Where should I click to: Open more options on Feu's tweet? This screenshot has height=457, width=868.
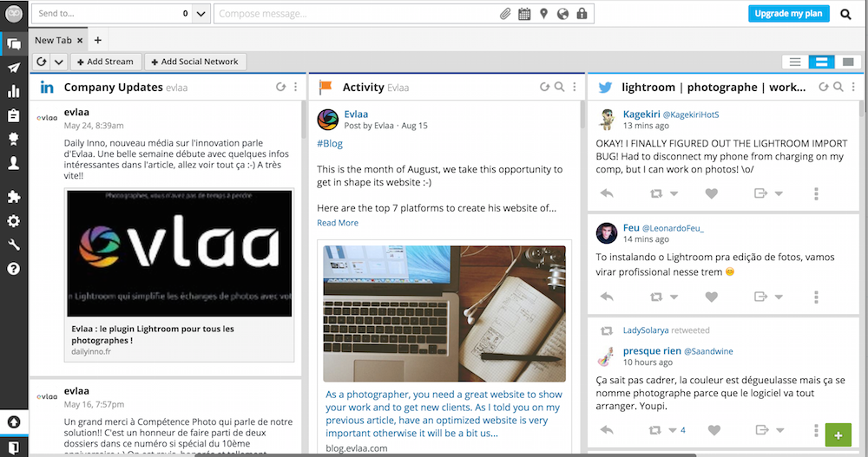(x=816, y=297)
